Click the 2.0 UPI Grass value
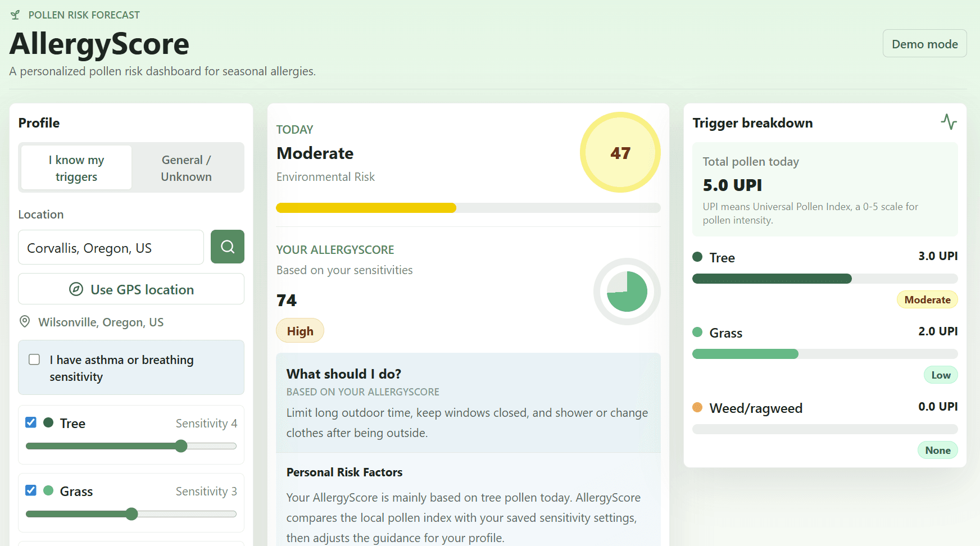The height and width of the screenshot is (546, 980). (938, 331)
